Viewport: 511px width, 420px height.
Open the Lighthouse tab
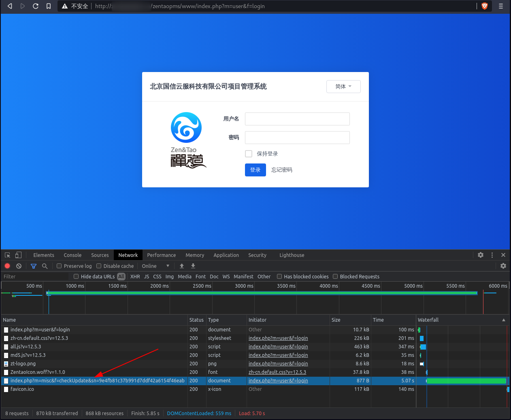pyautogui.click(x=292, y=255)
